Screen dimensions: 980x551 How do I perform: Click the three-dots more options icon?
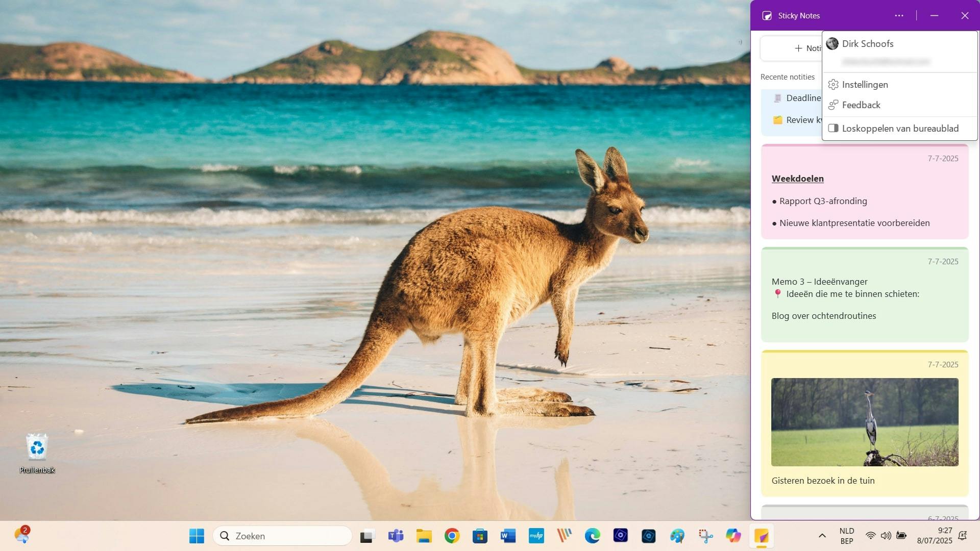pos(899,16)
